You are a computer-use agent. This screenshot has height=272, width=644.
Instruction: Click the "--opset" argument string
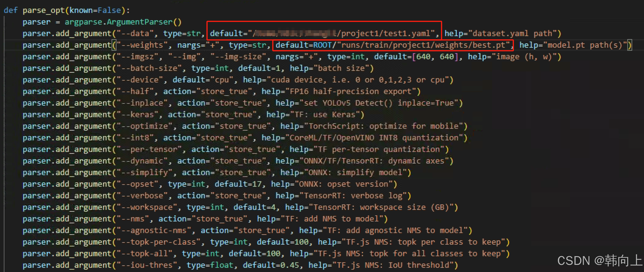(138, 184)
